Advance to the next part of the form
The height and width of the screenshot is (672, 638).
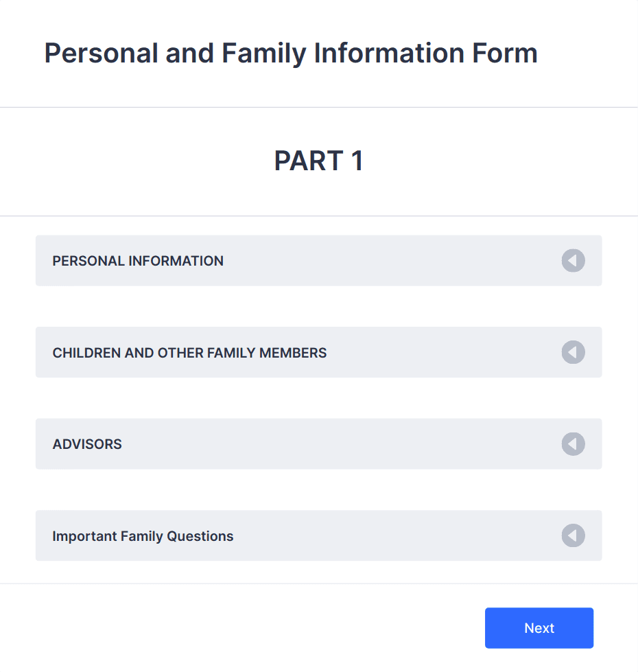(x=539, y=627)
